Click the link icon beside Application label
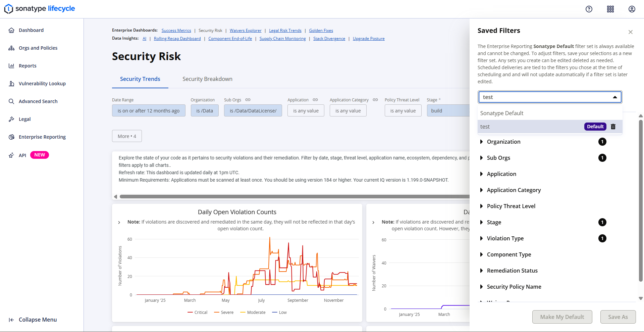644x332 pixels. (315, 100)
